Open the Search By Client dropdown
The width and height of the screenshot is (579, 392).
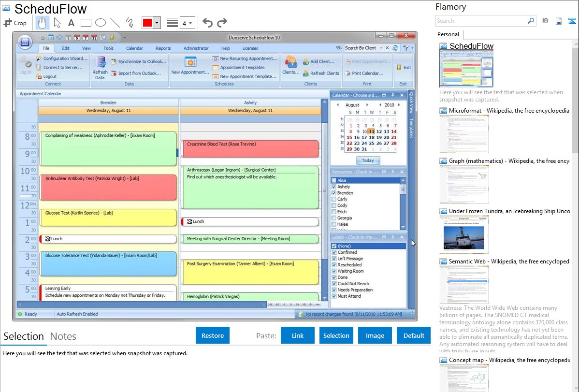click(381, 48)
